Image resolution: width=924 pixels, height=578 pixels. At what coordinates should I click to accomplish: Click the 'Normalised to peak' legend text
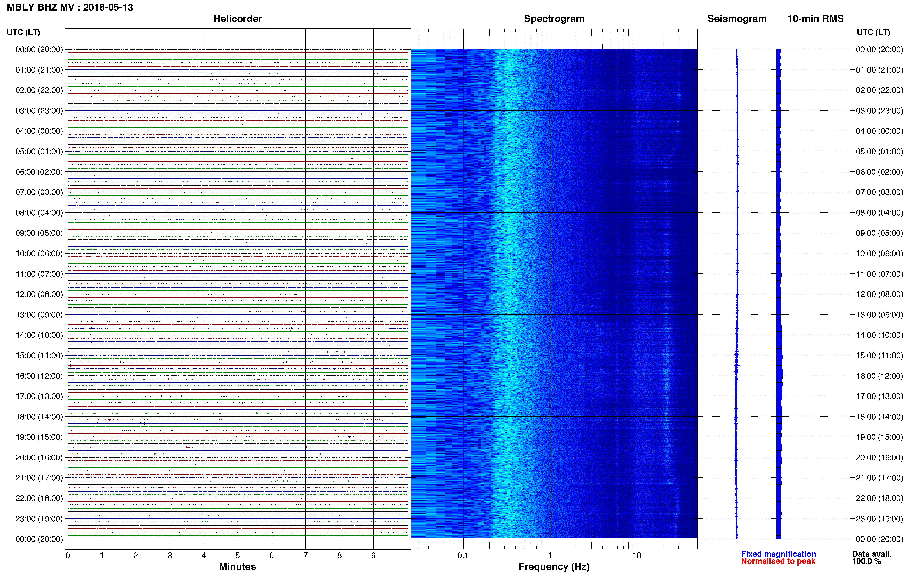(778, 561)
